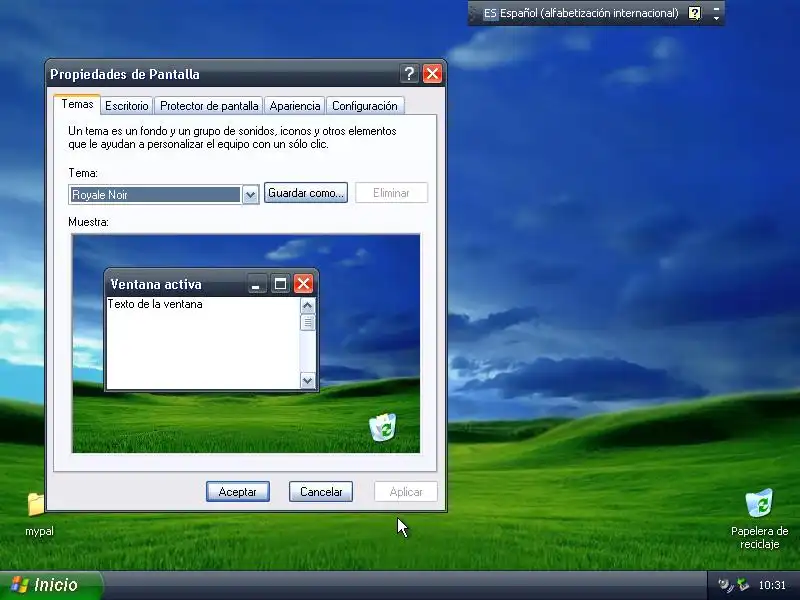Viewport: 800px width, 600px height.
Task: Click the sample window maximize icon
Action: (280, 284)
